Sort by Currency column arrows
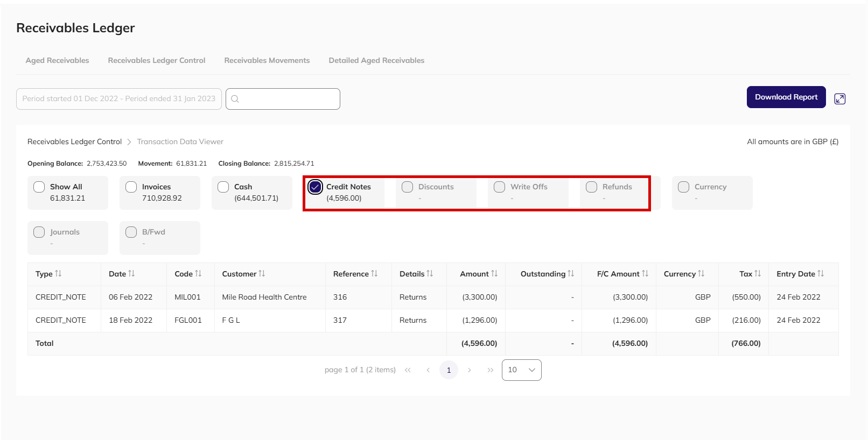The width and height of the screenshot is (868, 440). 701,274
